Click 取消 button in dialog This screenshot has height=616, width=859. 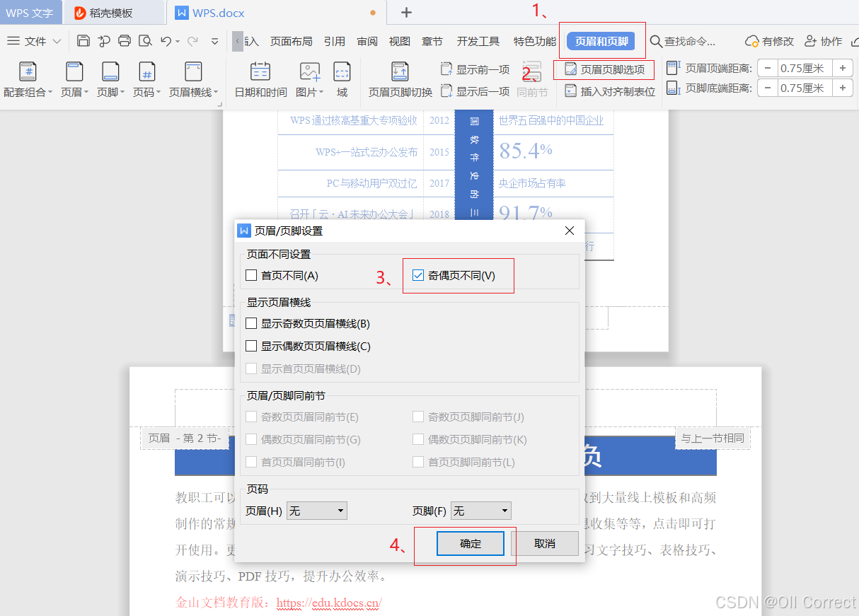pos(545,543)
